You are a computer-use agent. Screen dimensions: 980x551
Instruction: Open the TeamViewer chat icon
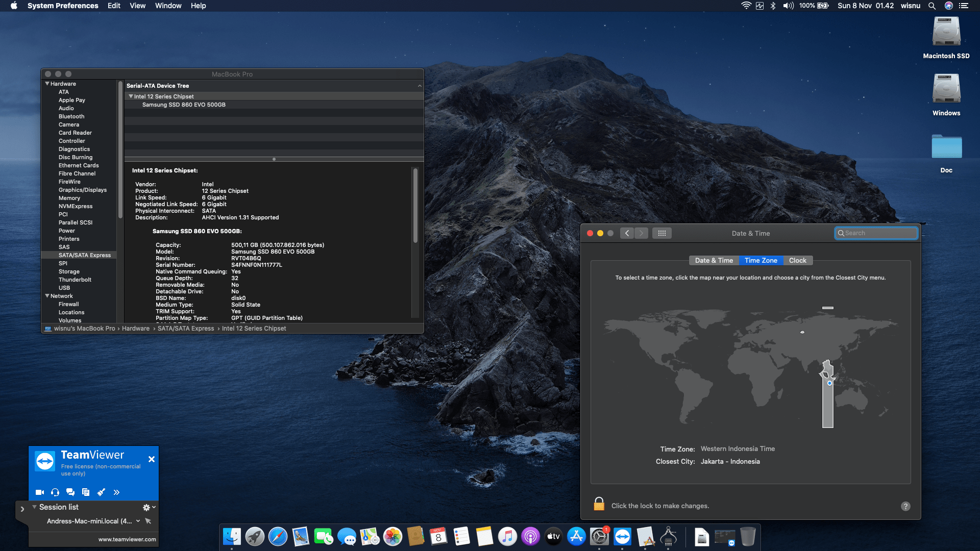pyautogui.click(x=70, y=492)
